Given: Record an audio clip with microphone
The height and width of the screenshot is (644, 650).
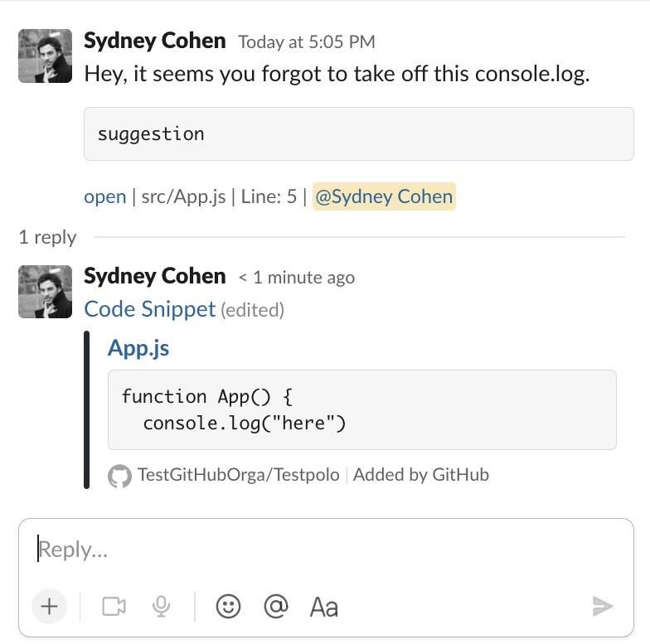Looking at the screenshot, I should (x=161, y=607).
